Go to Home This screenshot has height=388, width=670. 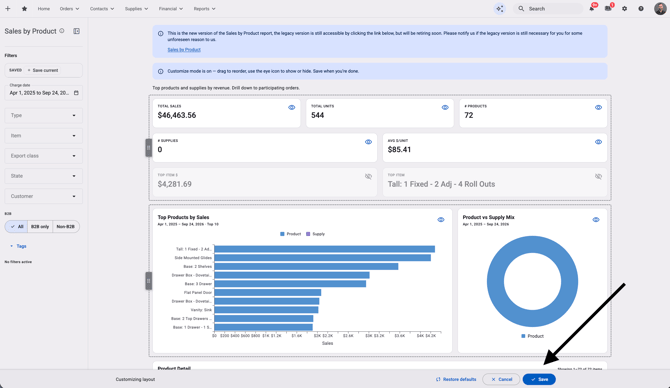pyautogui.click(x=44, y=9)
